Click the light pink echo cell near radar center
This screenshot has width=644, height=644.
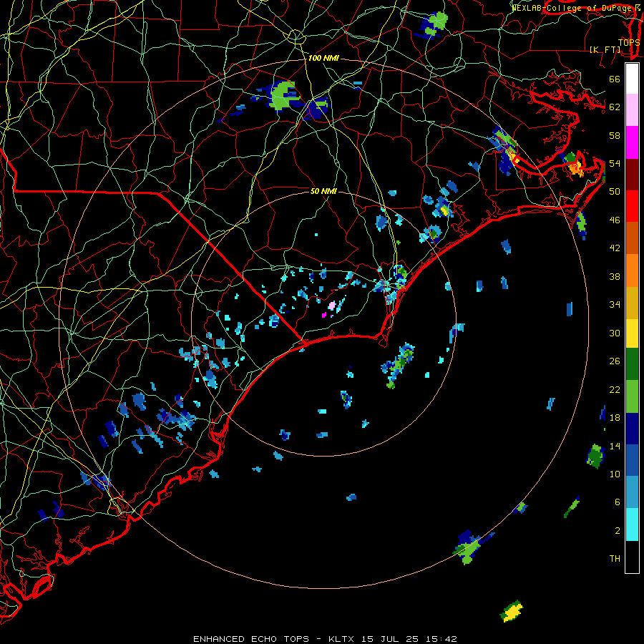coord(332,306)
